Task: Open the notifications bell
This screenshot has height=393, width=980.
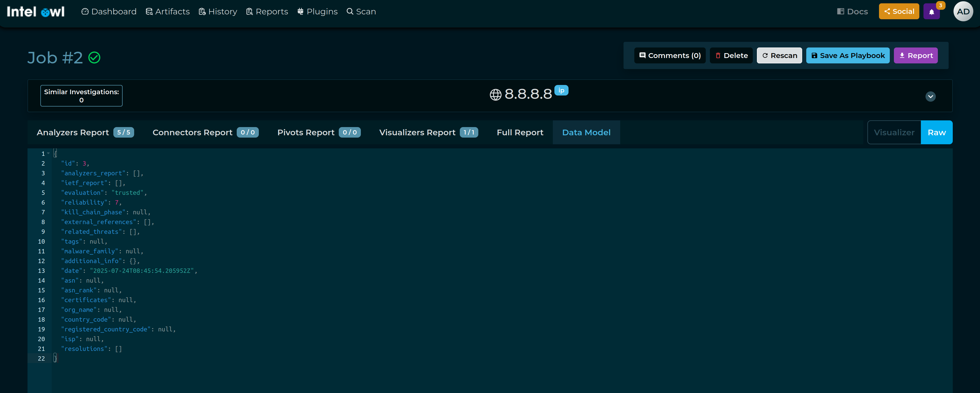Action: (932, 12)
